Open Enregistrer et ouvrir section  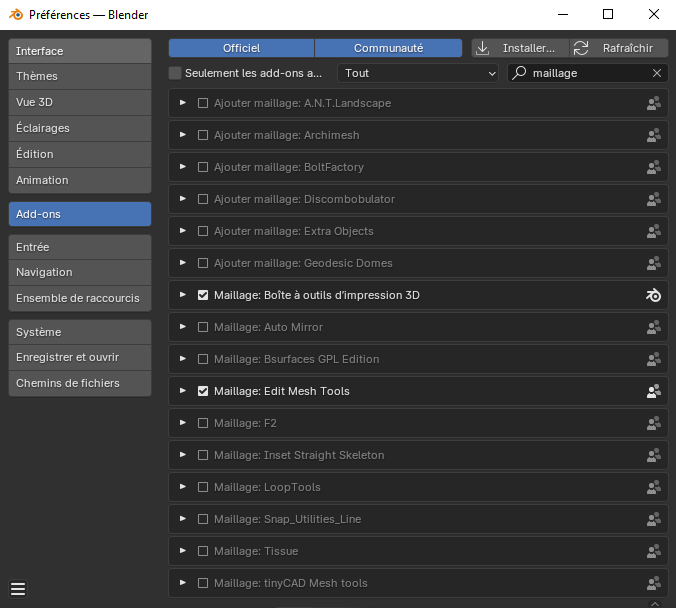pos(80,357)
